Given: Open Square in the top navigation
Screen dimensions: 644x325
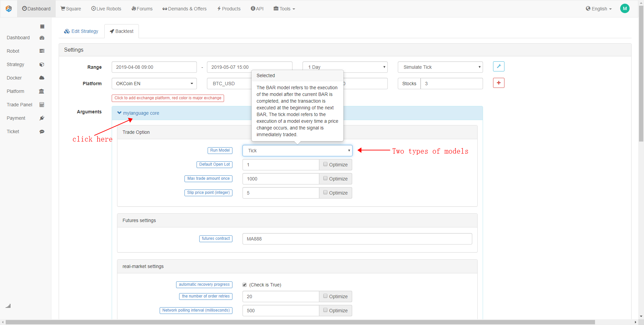Looking at the screenshot, I should click(71, 9).
